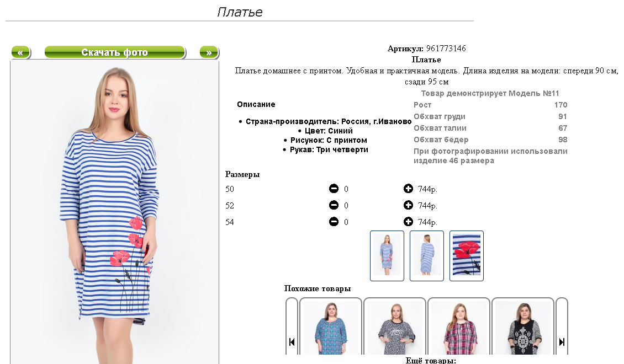Add one item of size 54
This screenshot has width=624, height=364.
pyautogui.click(x=408, y=222)
